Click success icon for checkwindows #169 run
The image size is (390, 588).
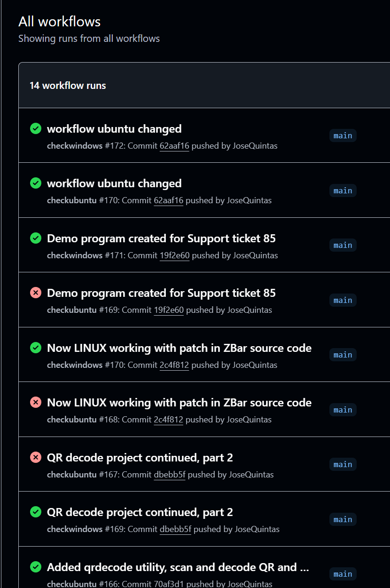36,512
